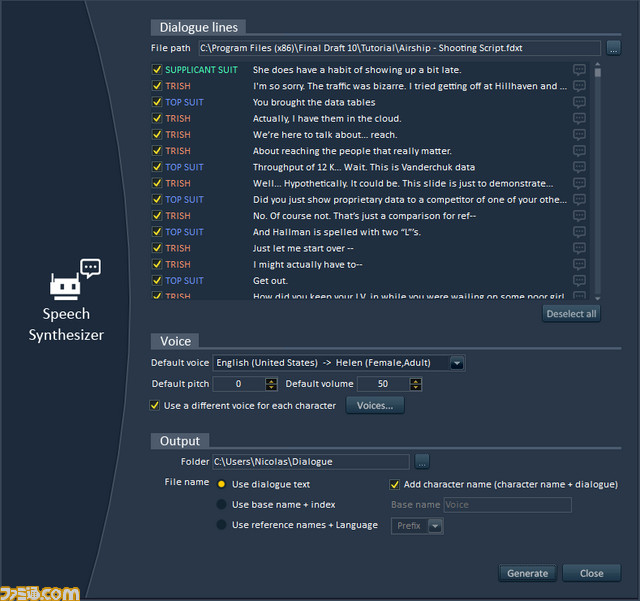The width and height of the screenshot is (640, 601).
Task: Uncheck TRISH line "Just let me start over"
Action: (x=157, y=248)
